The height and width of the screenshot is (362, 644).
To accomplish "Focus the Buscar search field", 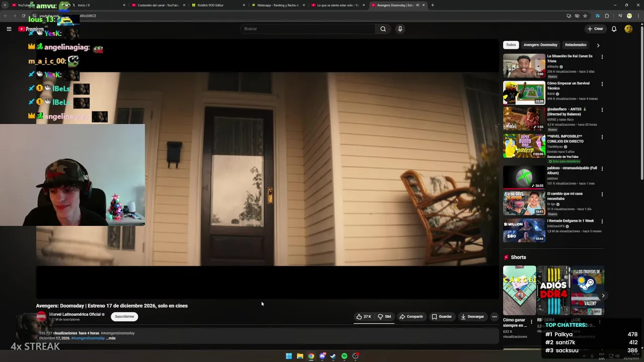I will click(x=307, y=29).
